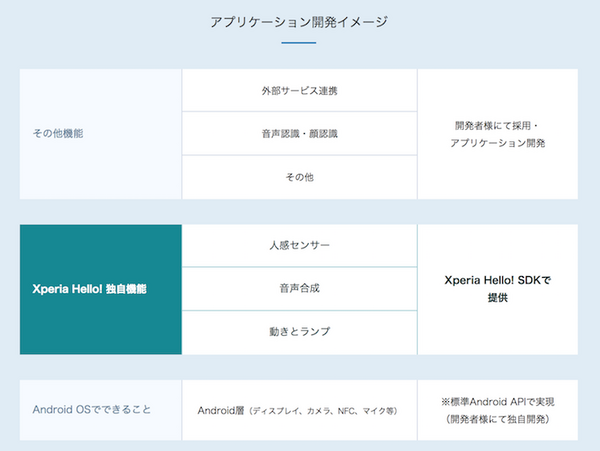Select the ※標準Android APIで実現 text
This screenshot has width=600, height=451.
click(497, 401)
